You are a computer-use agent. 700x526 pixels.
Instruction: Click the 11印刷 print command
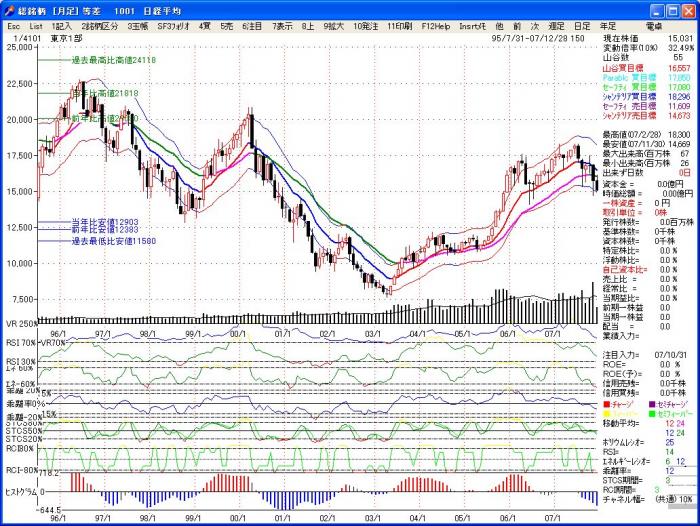tap(399, 24)
